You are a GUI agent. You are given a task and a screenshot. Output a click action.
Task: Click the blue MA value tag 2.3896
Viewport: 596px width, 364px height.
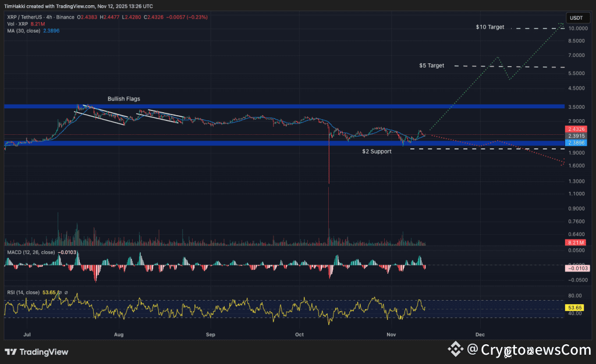[575, 142]
